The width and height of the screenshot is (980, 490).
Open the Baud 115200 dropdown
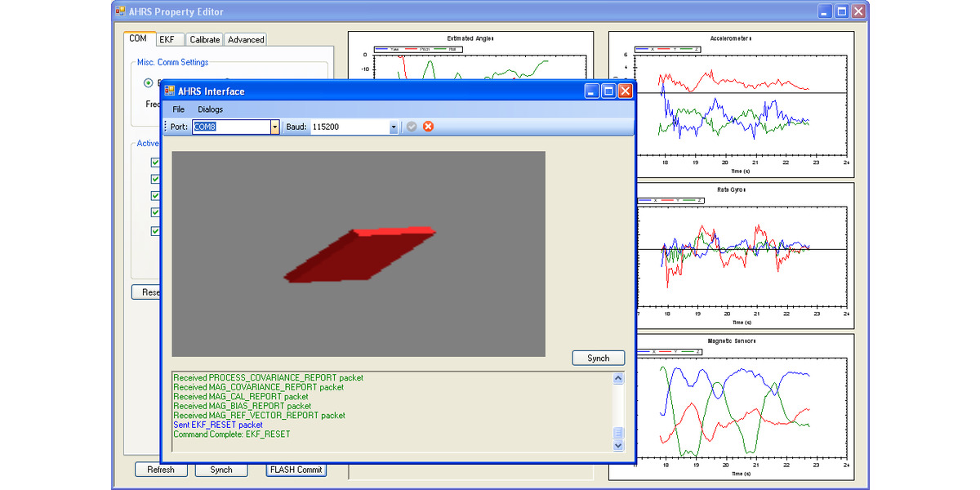click(x=392, y=127)
